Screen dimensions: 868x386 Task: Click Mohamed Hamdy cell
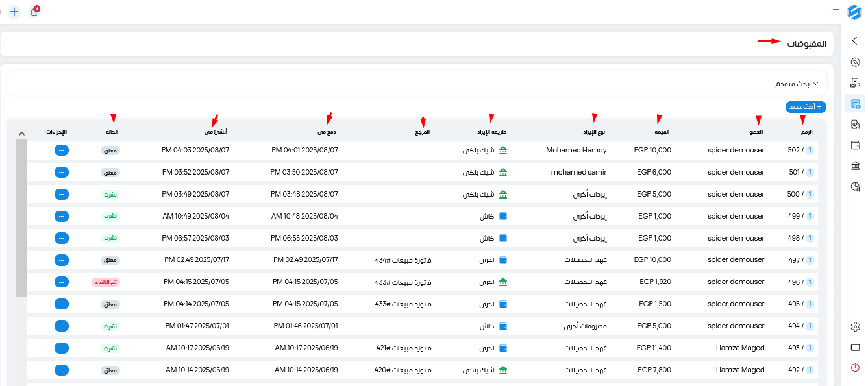577,150
